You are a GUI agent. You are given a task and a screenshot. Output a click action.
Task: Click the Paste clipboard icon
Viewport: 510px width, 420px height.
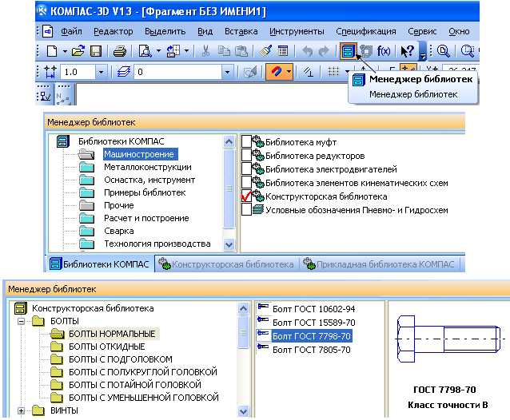pos(241,51)
